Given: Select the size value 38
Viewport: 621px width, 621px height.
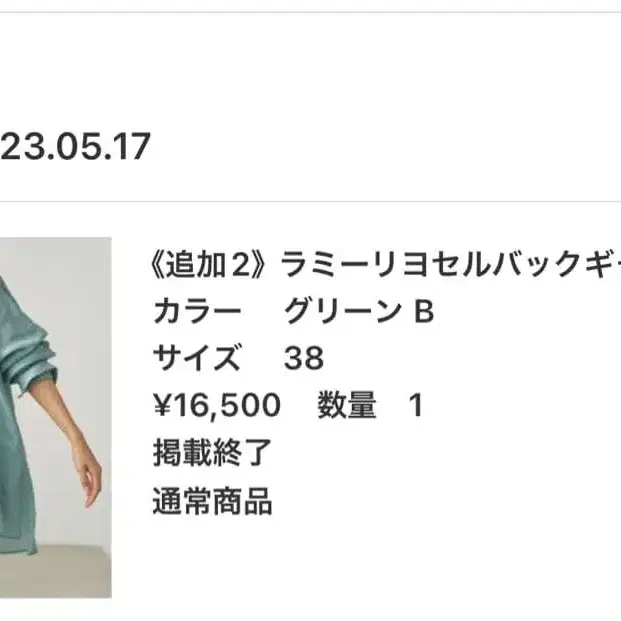Looking at the screenshot, I should point(304,358).
